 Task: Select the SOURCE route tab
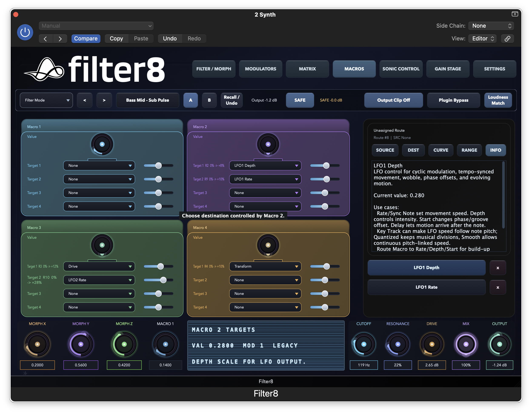pyautogui.click(x=385, y=150)
